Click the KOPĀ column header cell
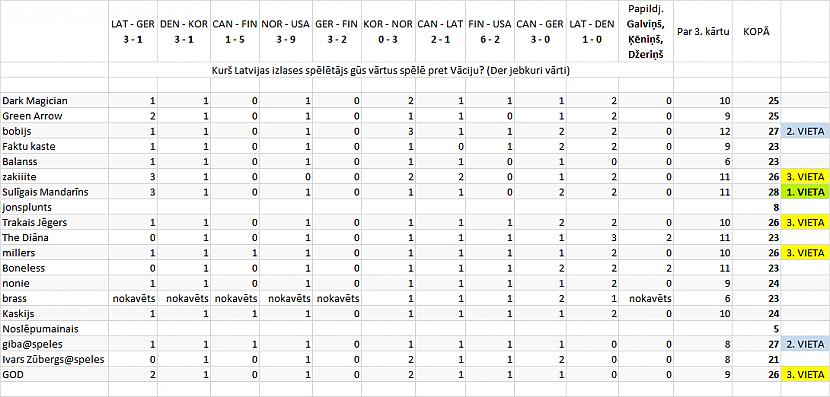Viewport: 830px width, 397px height. tap(757, 31)
